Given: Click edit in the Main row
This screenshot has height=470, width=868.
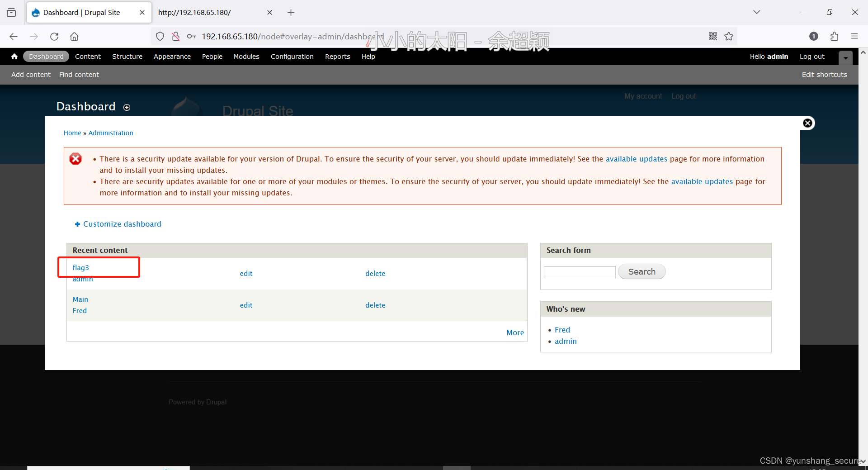Looking at the screenshot, I should click(246, 305).
